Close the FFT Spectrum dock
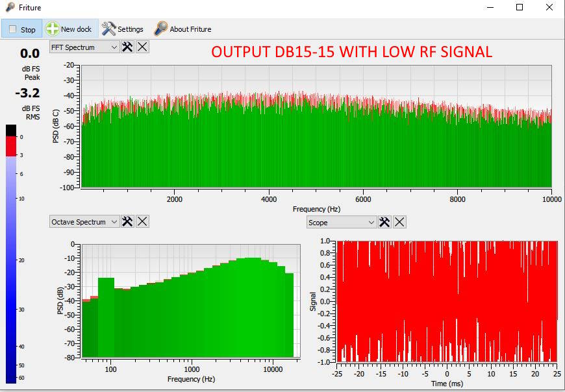The width and height of the screenshot is (565, 392). pos(142,47)
